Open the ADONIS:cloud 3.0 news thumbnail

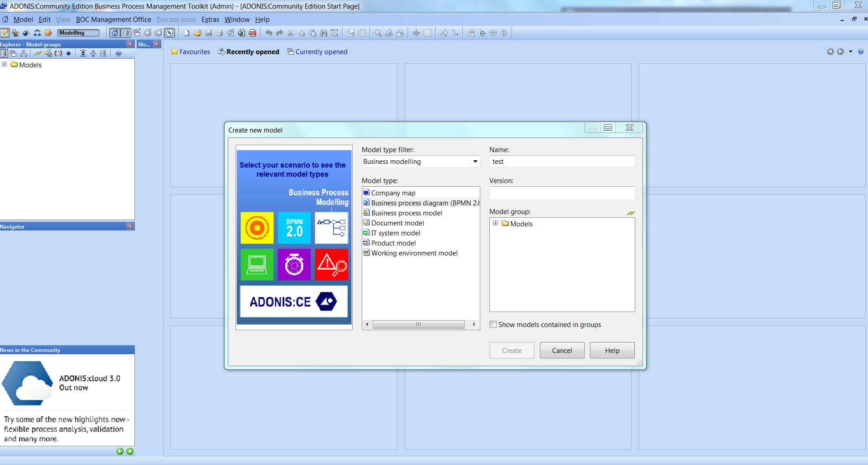pos(28,383)
